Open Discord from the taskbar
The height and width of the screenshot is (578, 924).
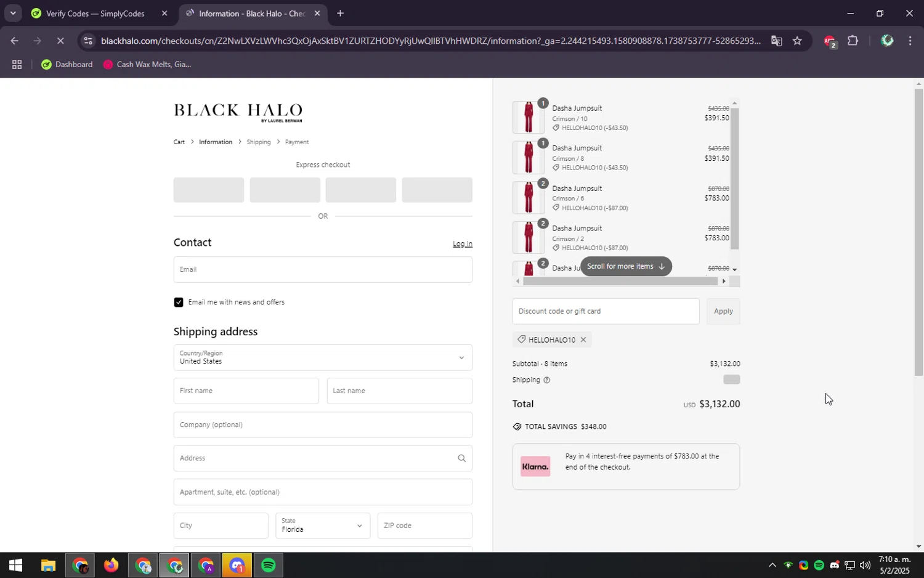[x=237, y=565]
